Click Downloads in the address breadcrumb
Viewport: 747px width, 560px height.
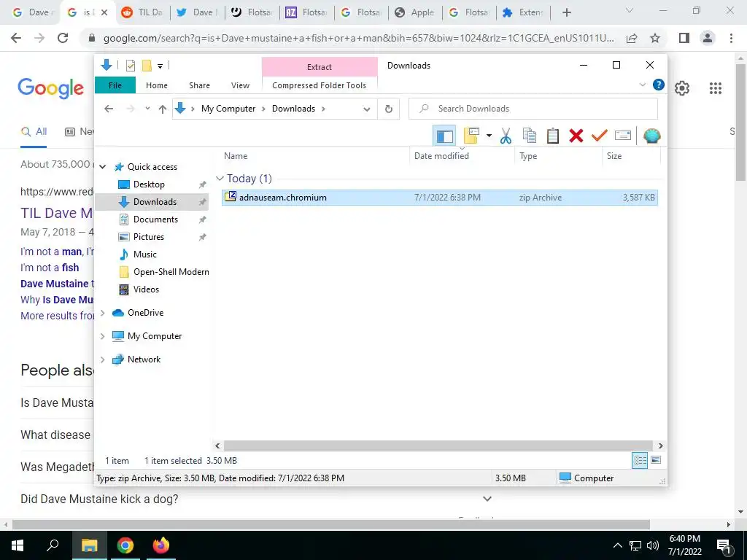pos(293,109)
